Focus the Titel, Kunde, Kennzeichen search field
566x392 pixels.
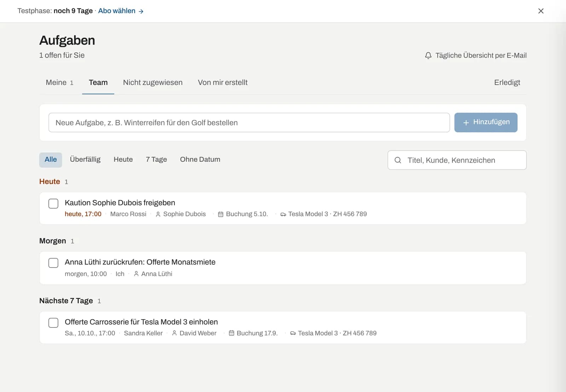point(457,160)
